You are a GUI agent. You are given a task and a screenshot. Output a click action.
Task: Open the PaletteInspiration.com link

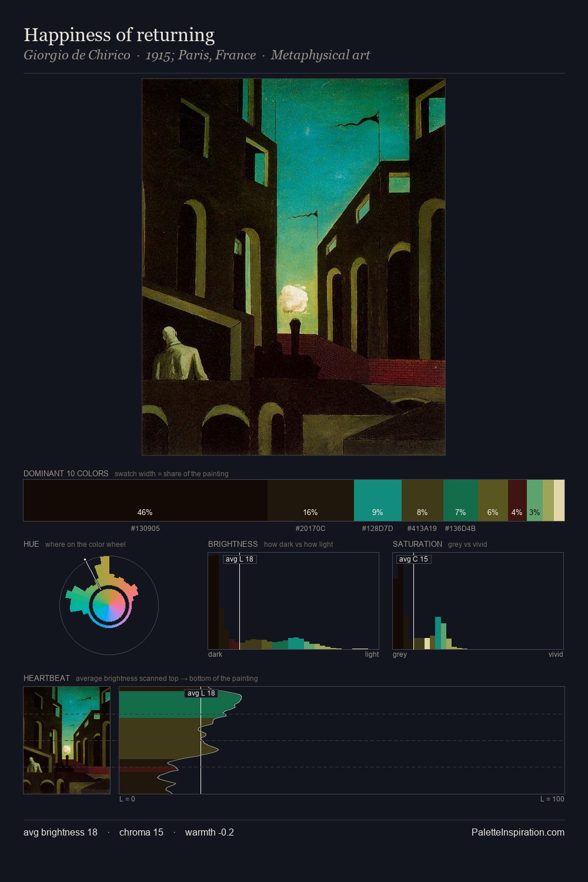click(518, 832)
